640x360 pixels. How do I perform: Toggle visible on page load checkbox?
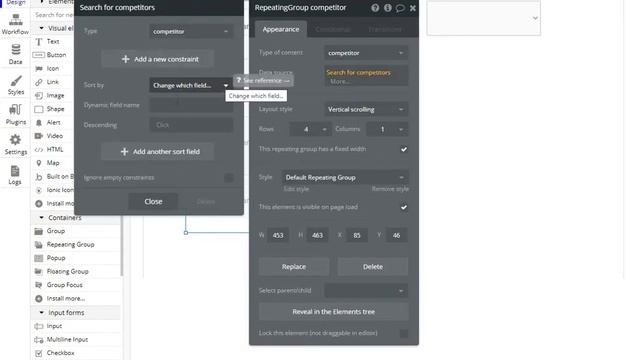(x=404, y=207)
